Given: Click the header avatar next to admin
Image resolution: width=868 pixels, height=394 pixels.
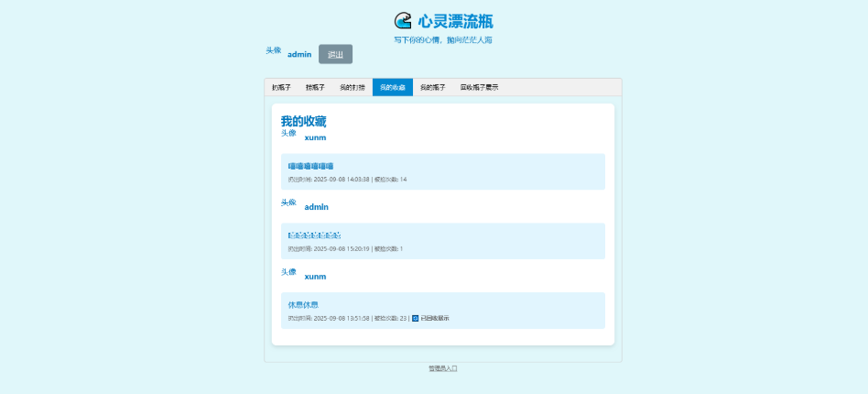Looking at the screenshot, I should 274,50.
